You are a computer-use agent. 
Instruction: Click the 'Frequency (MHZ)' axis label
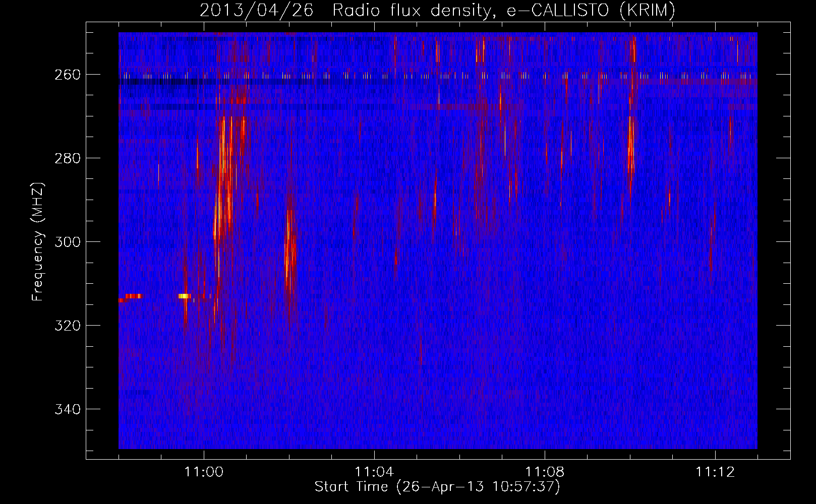coord(38,241)
